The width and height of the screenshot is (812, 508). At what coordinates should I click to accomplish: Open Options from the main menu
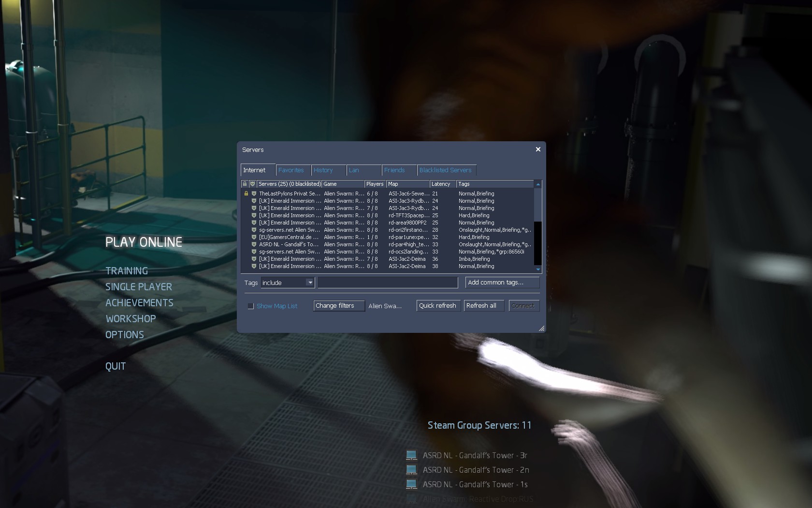tap(125, 335)
